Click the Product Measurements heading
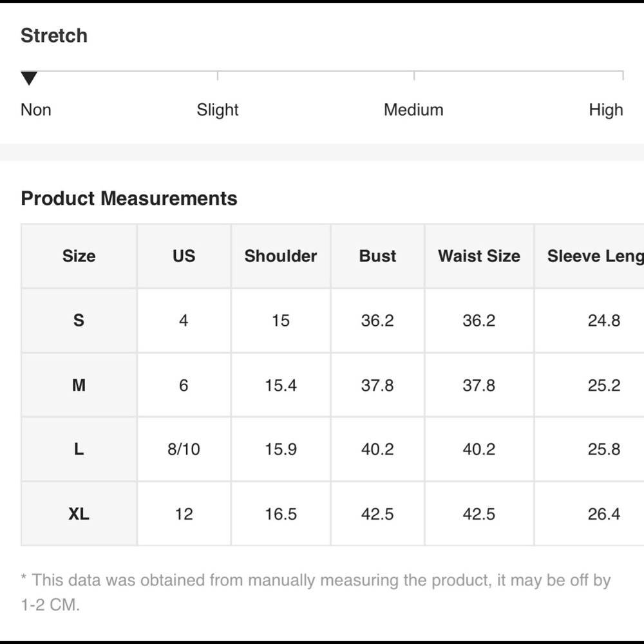Screen dimensions: 644x644 coord(129,198)
